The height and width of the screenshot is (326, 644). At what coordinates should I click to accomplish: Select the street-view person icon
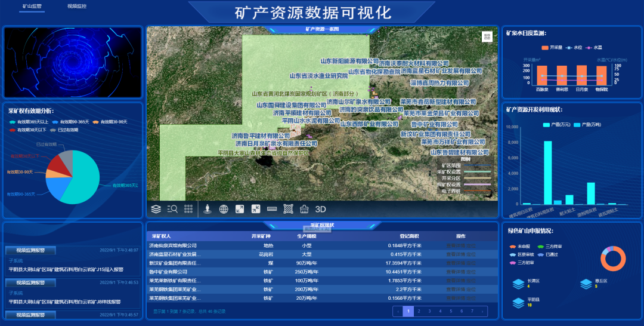[208, 209]
